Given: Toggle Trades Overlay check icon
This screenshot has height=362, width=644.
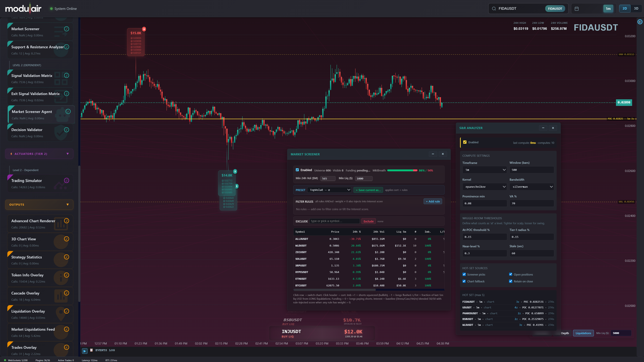Looking at the screenshot, I should 67,347.
